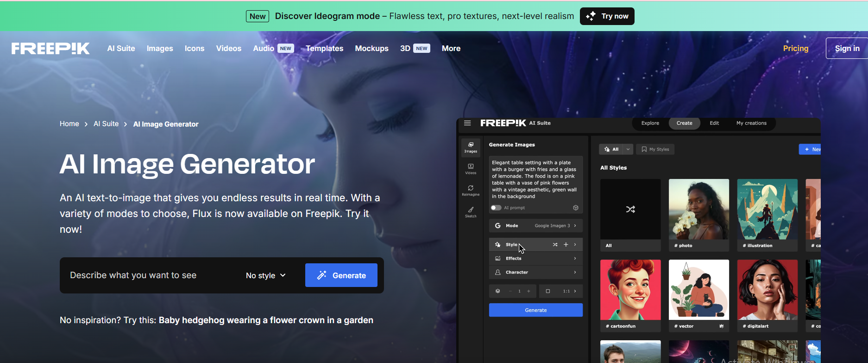Choose the vector style thumbnail image

point(699,290)
